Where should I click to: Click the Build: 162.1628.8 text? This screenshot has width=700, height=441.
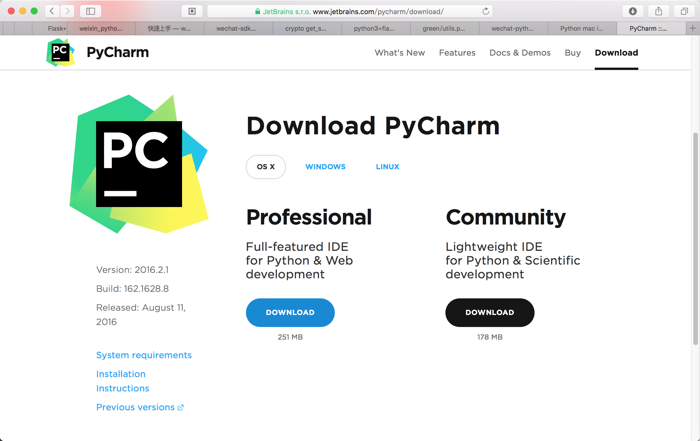pyautogui.click(x=133, y=289)
